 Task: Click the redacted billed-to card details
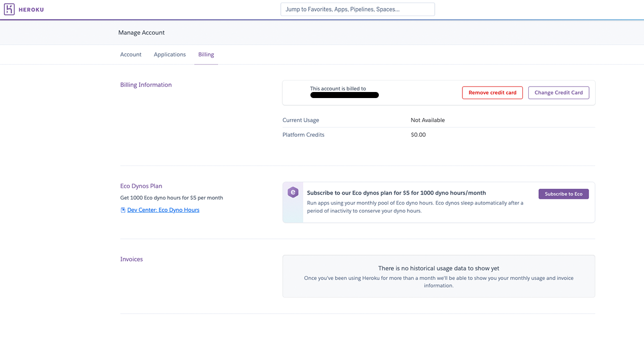click(x=344, y=95)
